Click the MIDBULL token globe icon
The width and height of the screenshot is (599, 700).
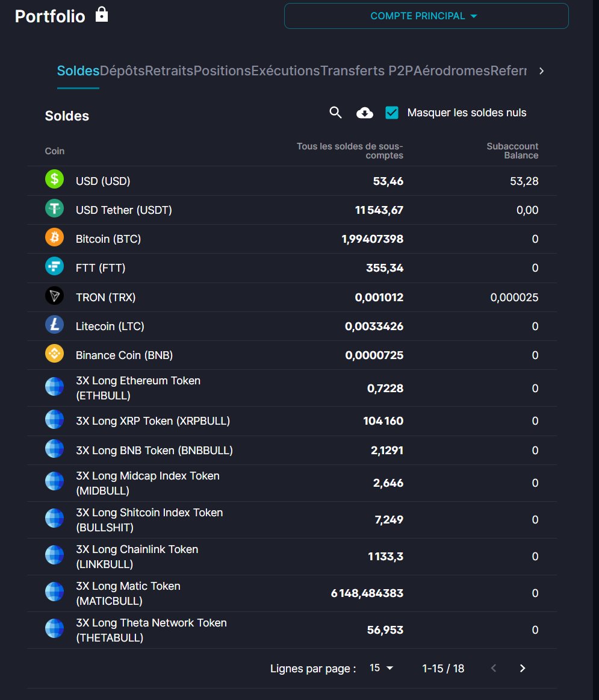(x=54, y=481)
